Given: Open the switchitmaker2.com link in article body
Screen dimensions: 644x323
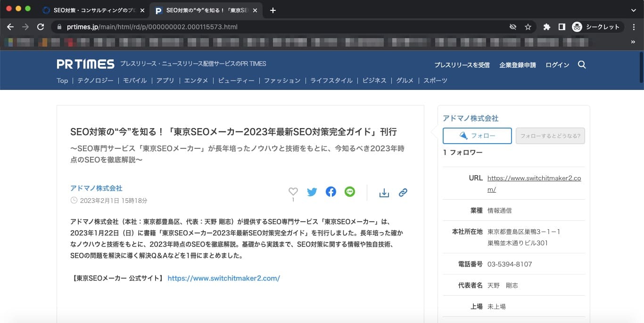Looking at the screenshot, I should pyautogui.click(x=224, y=278).
